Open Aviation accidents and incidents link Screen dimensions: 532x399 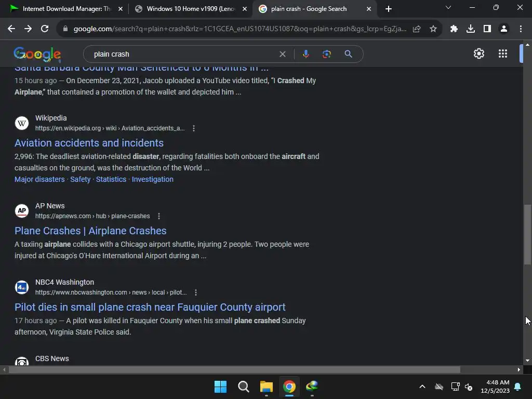89,143
